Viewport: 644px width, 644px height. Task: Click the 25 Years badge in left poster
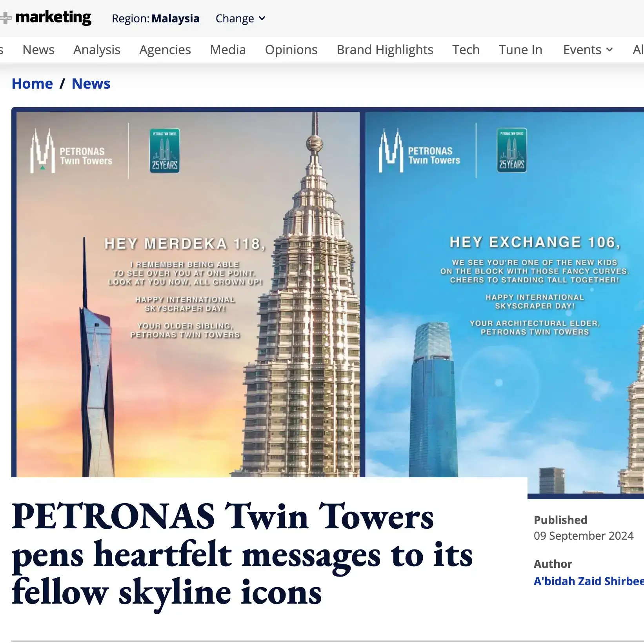pyautogui.click(x=165, y=151)
